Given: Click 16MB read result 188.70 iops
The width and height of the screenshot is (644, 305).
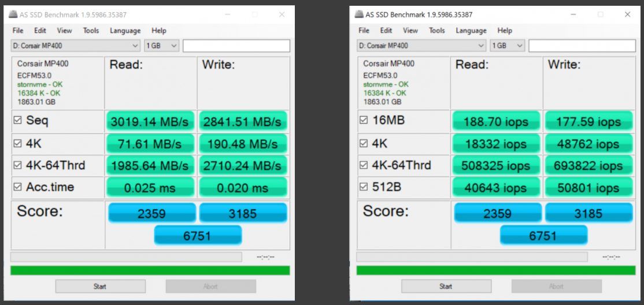Looking at the screenshot, I should click(496, 121).
